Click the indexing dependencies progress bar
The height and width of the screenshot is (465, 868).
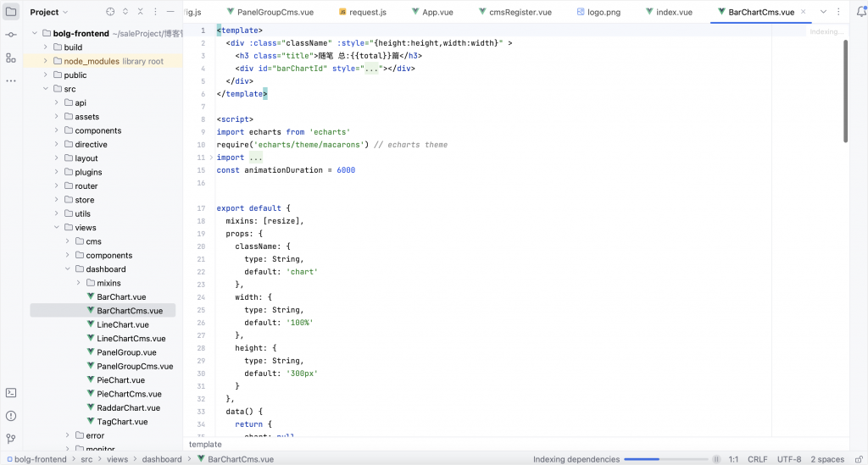pos(666,459)
